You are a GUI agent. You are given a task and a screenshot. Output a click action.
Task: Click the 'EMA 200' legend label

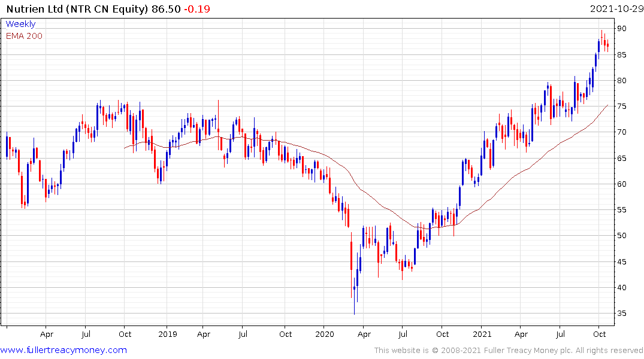point(24,36)
